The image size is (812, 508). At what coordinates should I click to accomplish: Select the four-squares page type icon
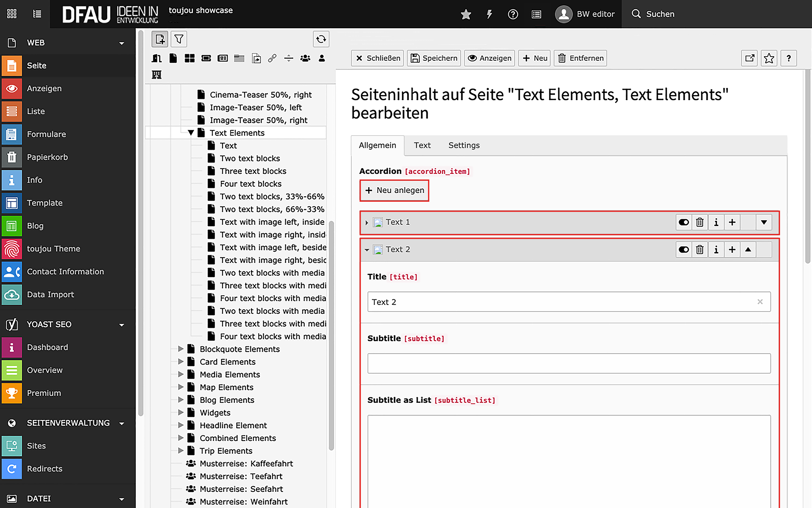[190, 58]
